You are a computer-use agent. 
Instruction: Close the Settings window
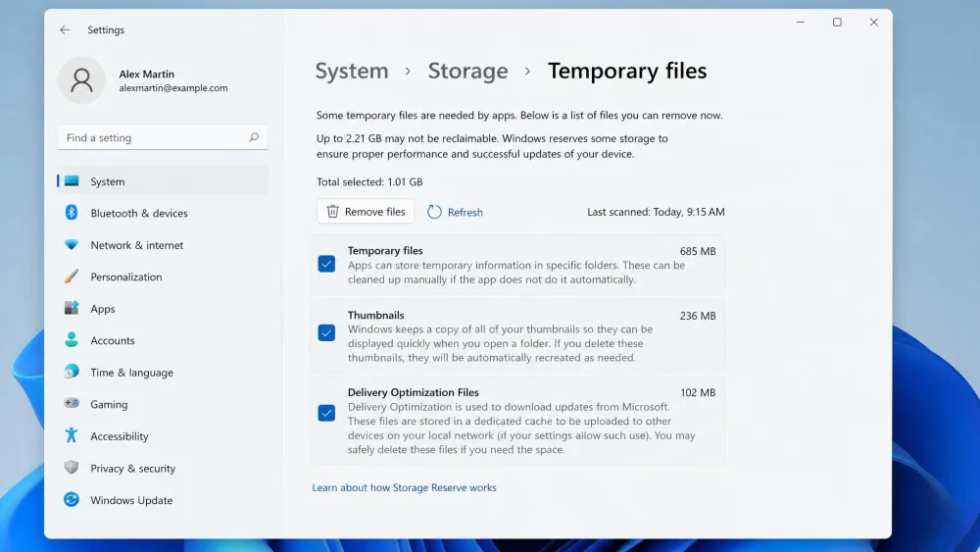click(874, 23)
